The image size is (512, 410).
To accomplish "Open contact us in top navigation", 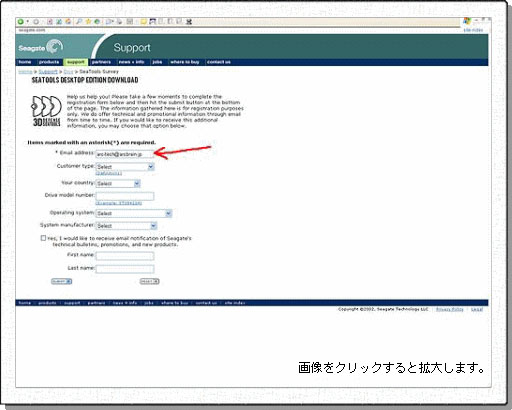I will (x=219, y=62).
